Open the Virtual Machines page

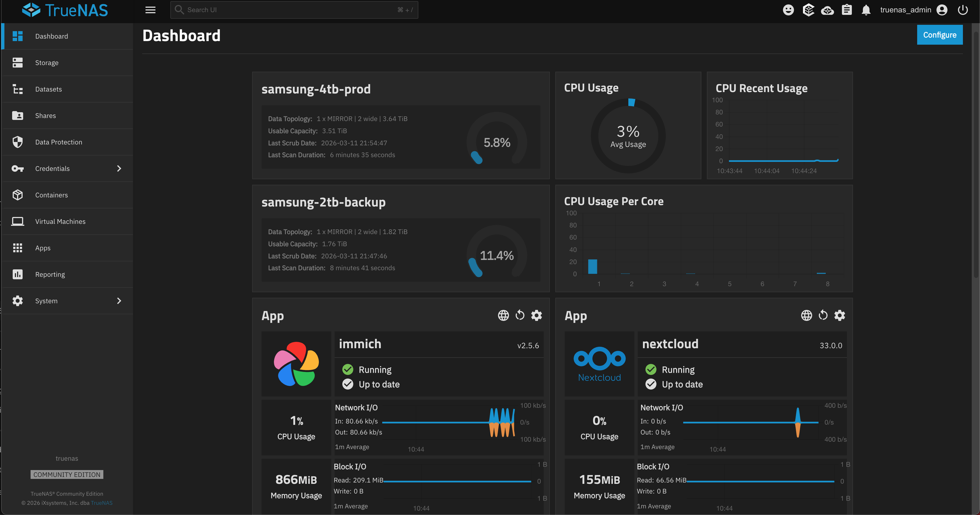(60, 221)
